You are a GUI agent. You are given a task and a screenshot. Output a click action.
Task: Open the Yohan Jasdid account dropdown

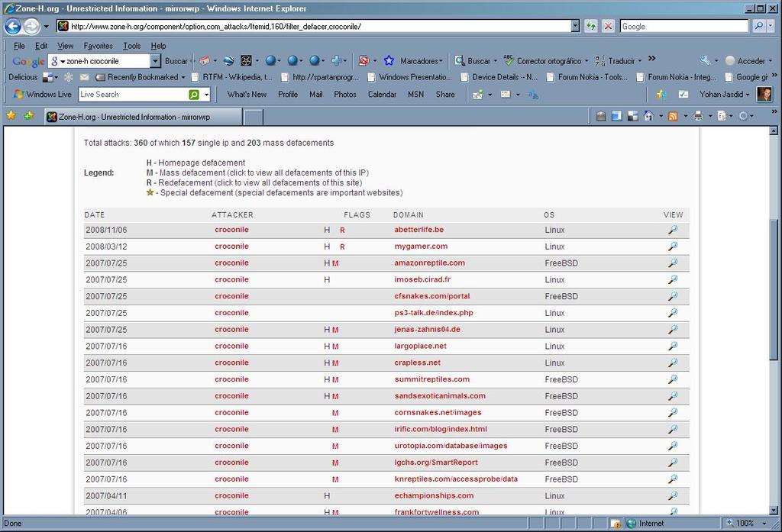748,94
